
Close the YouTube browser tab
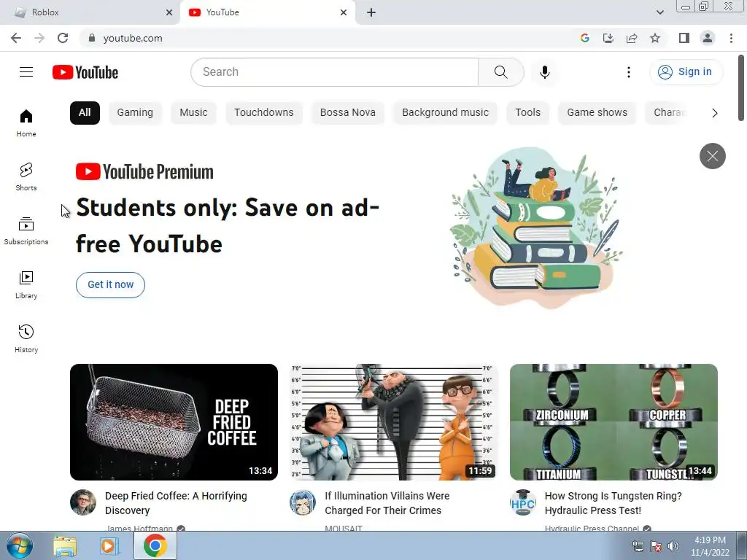point(344,12)
